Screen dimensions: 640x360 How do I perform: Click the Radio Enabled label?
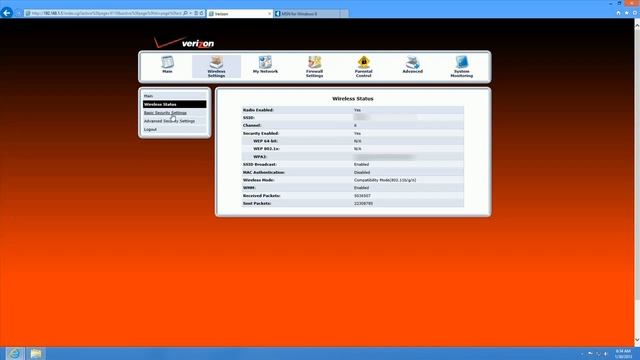tap(258, 110)
